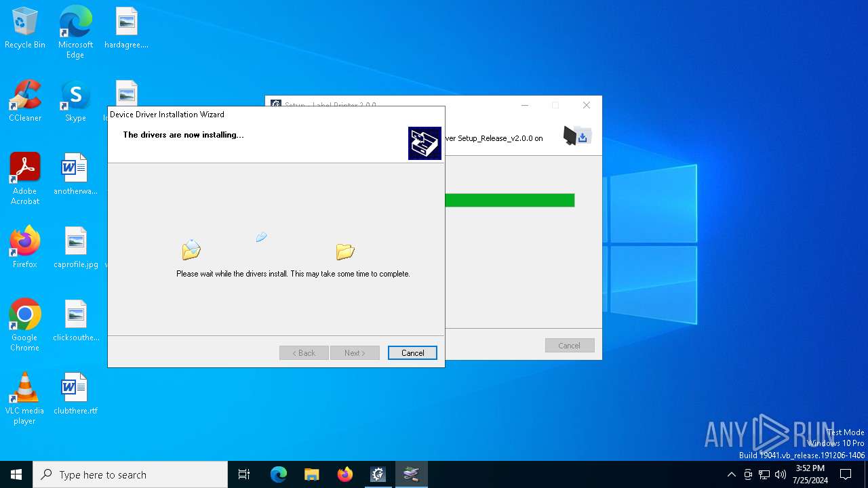Show hidden system tray icons
The image size is (868, 488).
point(731,474)
